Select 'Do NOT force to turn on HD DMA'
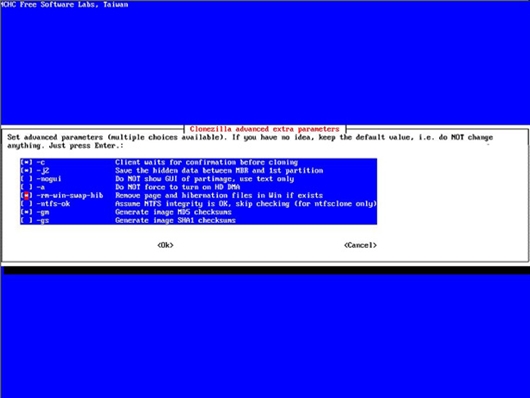The image size is (530, 398). [177, 187]
